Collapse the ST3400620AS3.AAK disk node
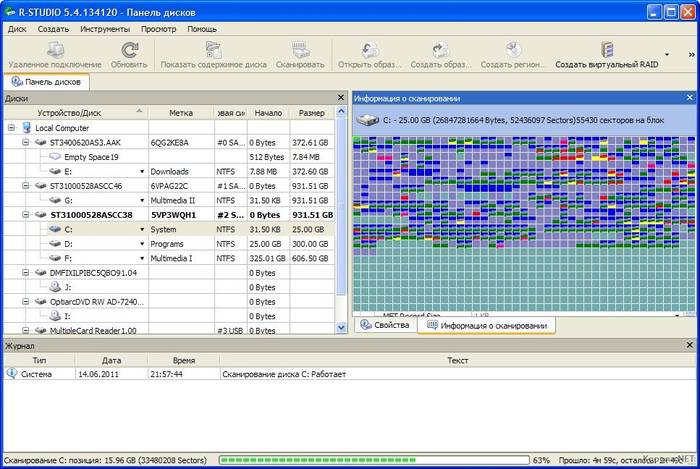 click(26, 143)
